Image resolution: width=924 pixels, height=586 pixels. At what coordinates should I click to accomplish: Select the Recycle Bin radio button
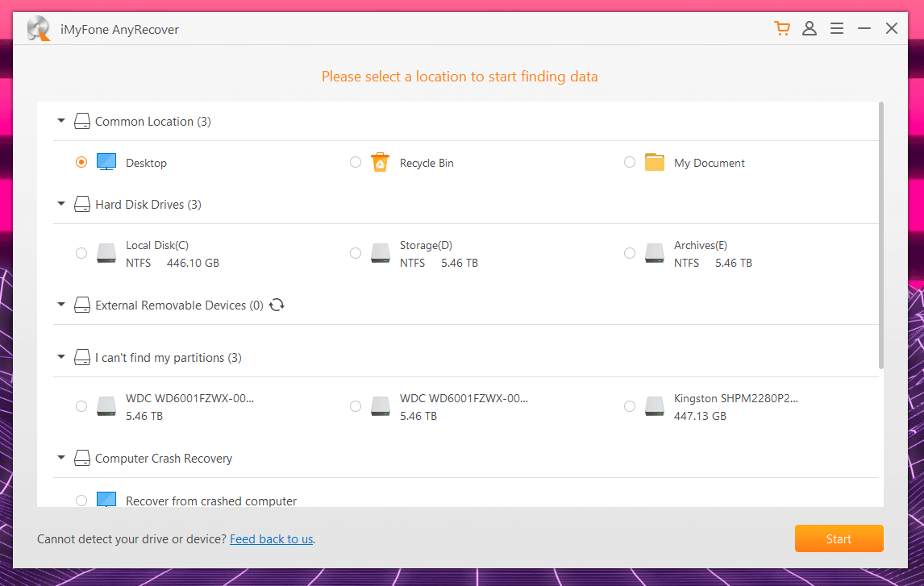[x=356, y=162]
